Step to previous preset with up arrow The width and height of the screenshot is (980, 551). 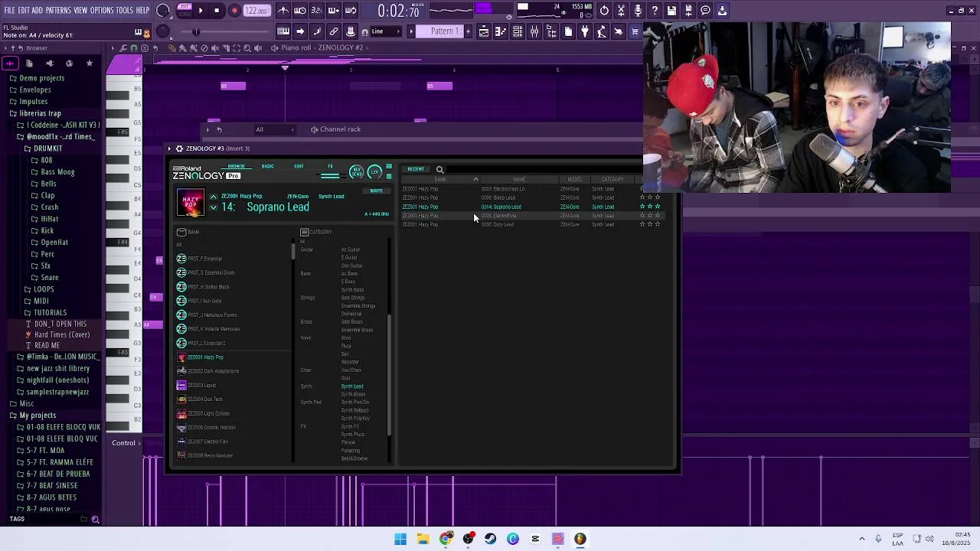214,197
